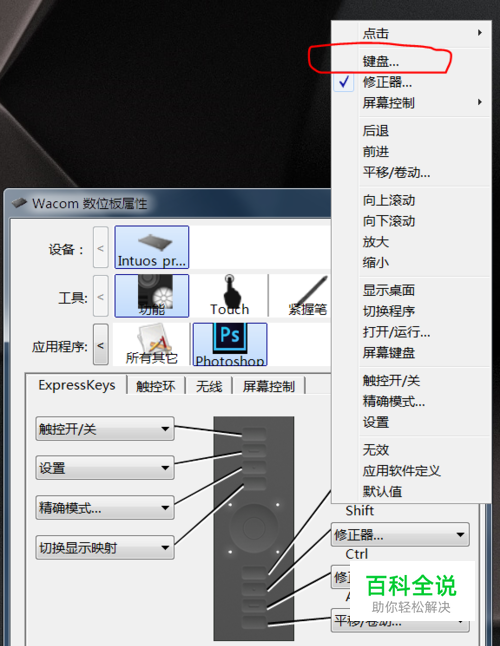The height and width of the screenshot is (646, 500).
Task: Choose 打开/运行... from the menu
Action: point(411,332)
